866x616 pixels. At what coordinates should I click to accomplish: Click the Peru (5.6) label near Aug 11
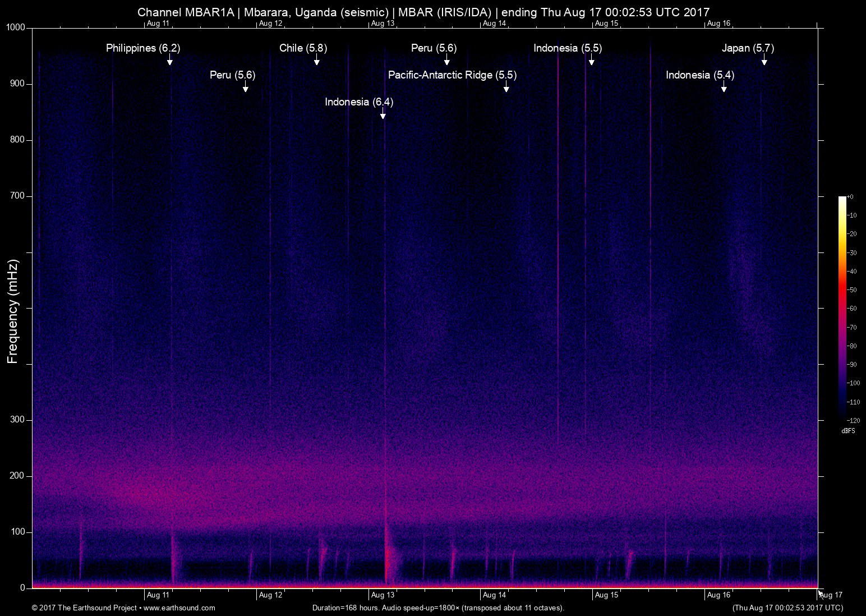tap(232, 75)
